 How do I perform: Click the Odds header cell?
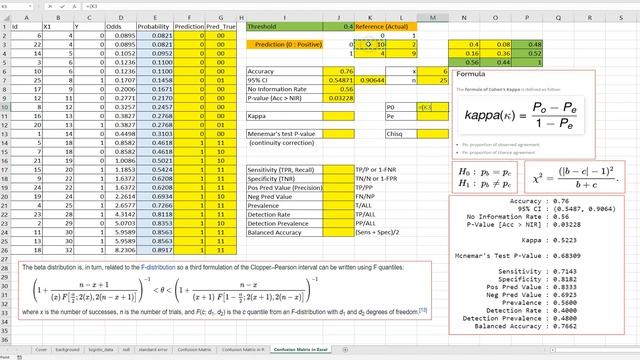point(121,27)
